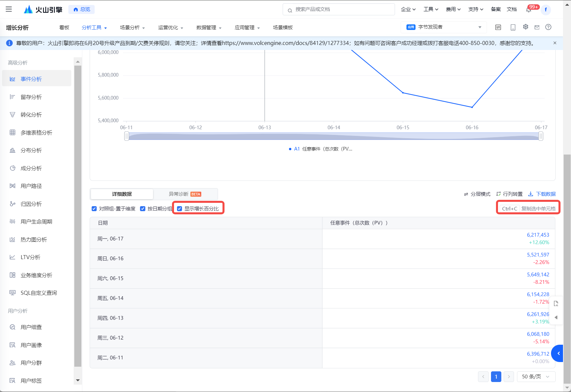This screenshot has width=571, height=392.
Task: Open the 工具 dropdown menu
Action: pos(431,9)
